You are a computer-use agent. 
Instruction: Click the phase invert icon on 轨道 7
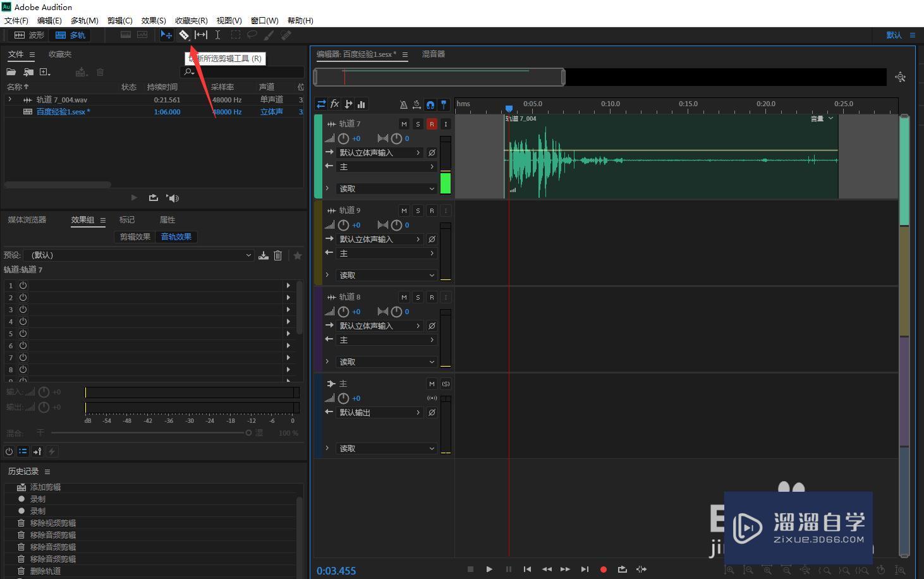[432, 152]
